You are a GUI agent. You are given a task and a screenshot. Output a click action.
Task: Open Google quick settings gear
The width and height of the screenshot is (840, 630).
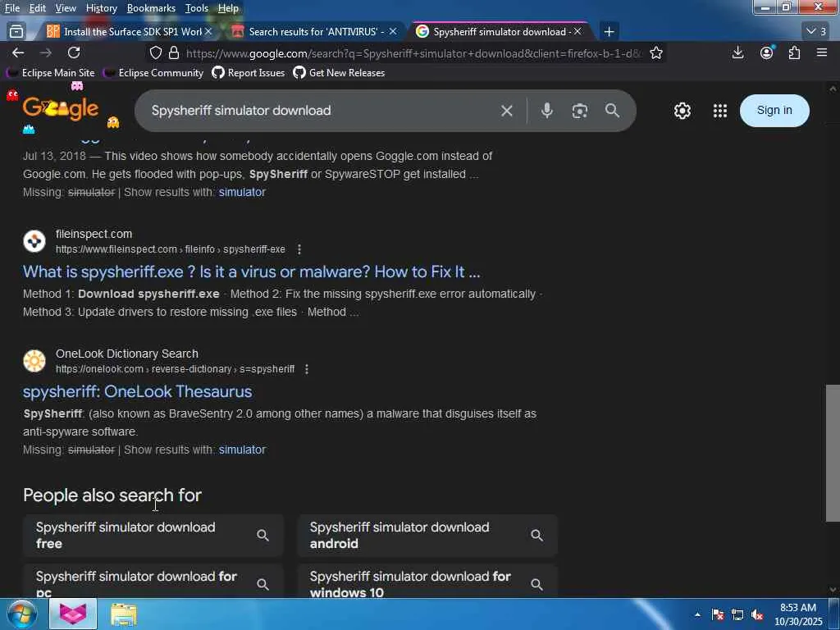point(682,111)
